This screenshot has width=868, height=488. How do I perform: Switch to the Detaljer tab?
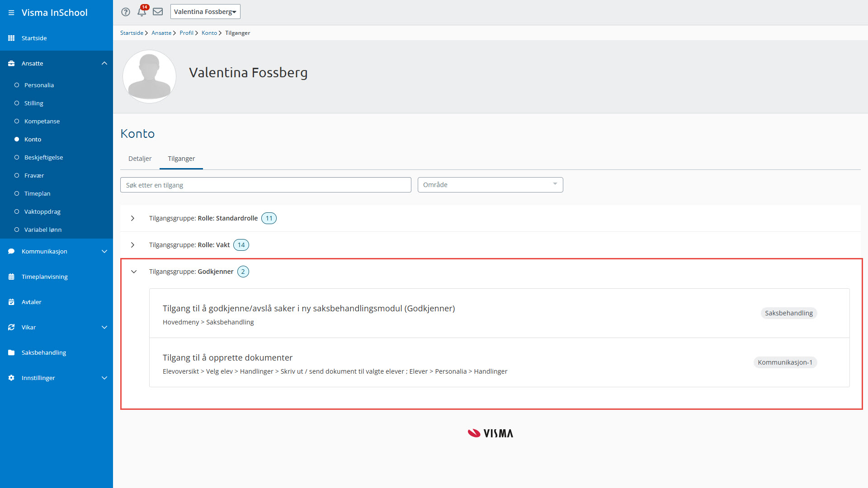pyautogui.click(x=140, y=159)
